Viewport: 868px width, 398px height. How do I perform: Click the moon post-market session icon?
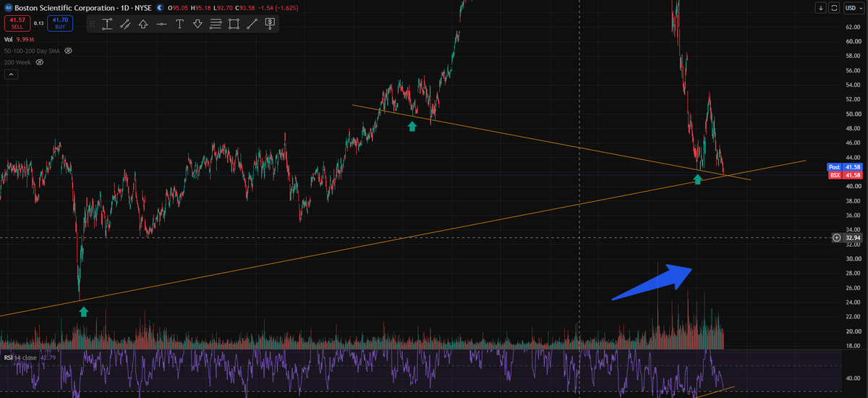coord(158,7)
